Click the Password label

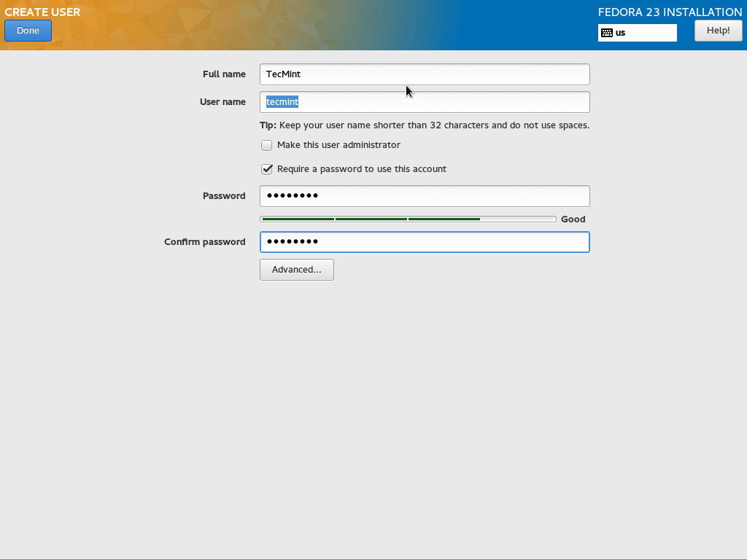(x=224, y=195)
